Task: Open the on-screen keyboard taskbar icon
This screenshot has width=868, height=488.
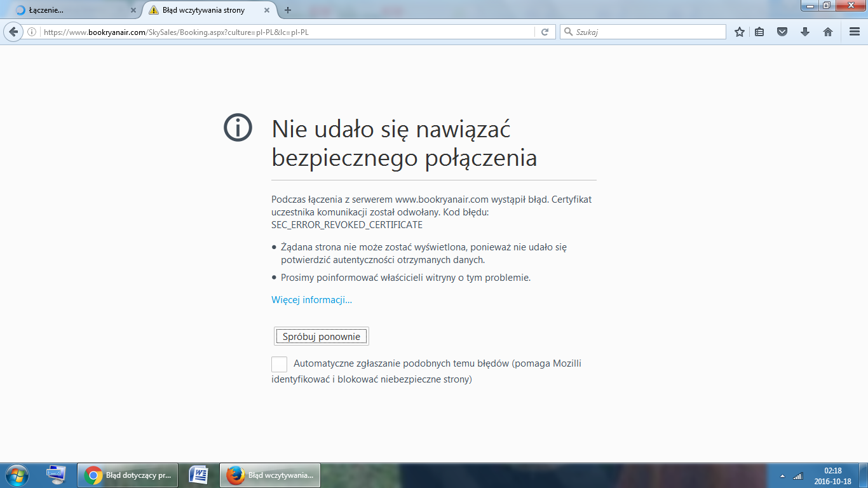Action: pos(57,475)
